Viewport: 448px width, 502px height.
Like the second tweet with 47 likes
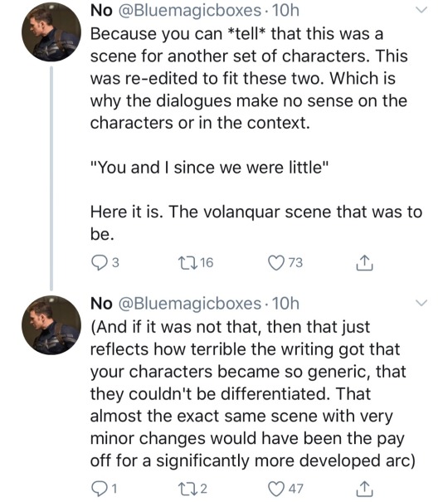point(285,489)
